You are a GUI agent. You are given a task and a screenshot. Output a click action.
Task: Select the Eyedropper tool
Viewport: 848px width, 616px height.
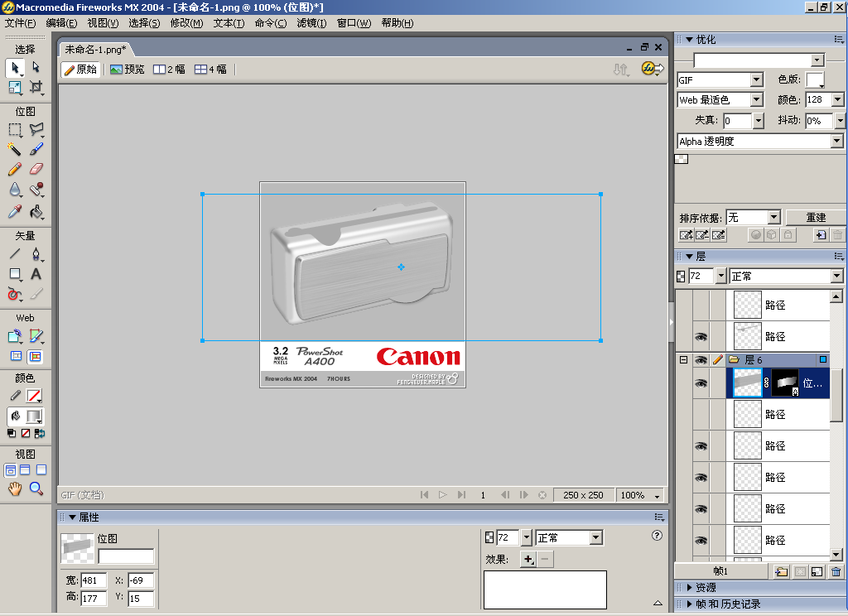point(15,211)
